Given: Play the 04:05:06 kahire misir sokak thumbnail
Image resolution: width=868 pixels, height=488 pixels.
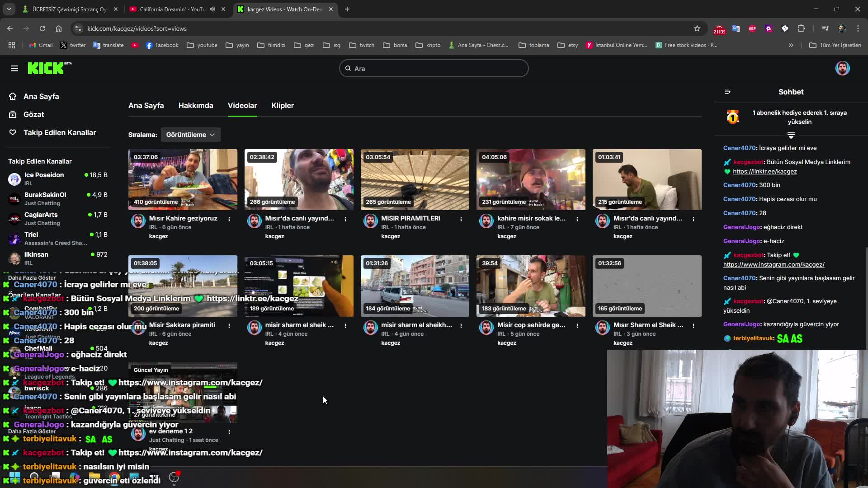Looking at the screenshot, I should 531,179.
